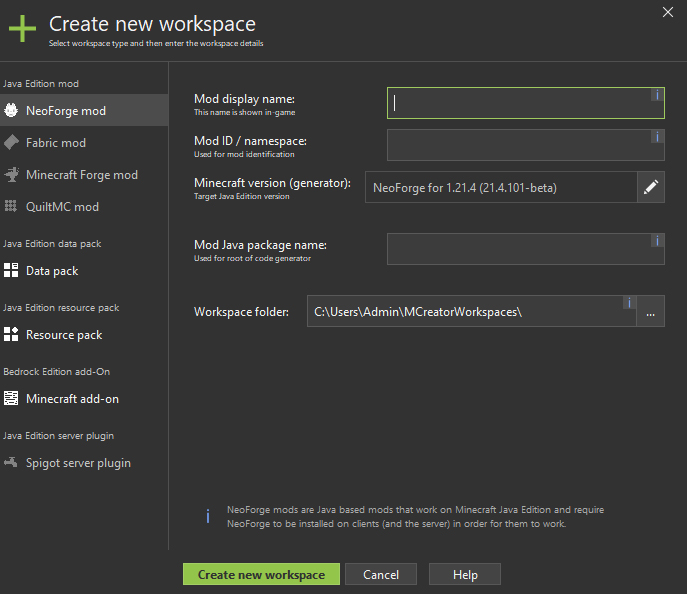Click the 'Java Edition data pack' heading
Viewport: 687px width, 594px height.
point(52,244)
